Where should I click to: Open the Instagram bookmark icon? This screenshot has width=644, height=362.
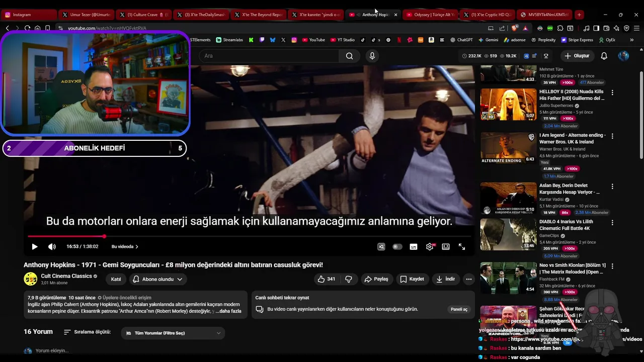tap(294, 40)
